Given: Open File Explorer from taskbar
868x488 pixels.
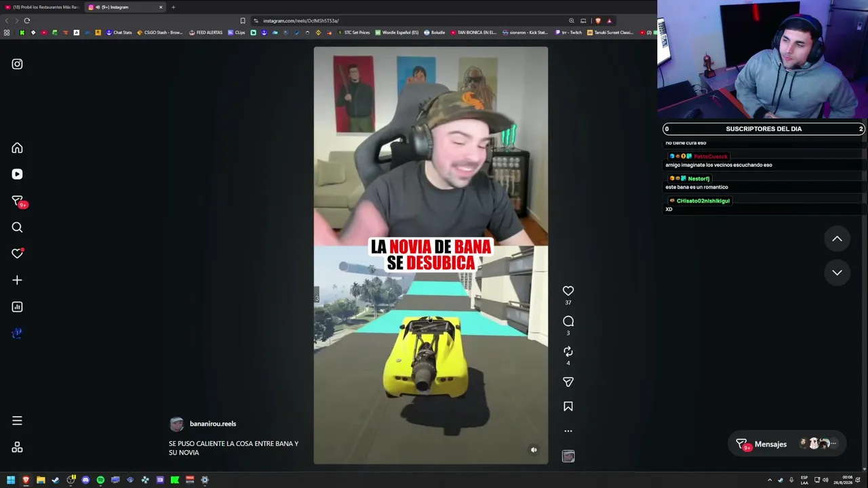Looking at the screenshot, I should pyautogui.click(x=41, y=481).
